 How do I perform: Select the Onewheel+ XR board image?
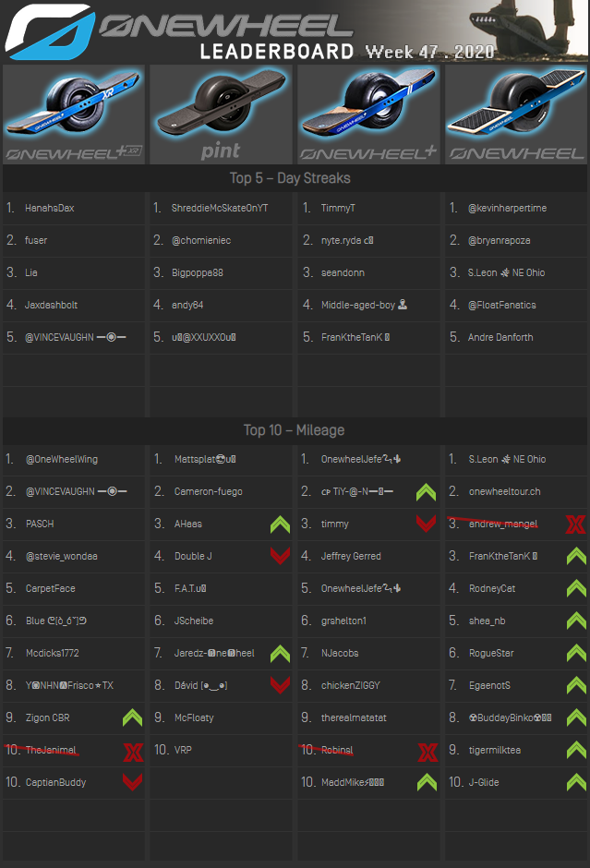click(x=74, y=114)
